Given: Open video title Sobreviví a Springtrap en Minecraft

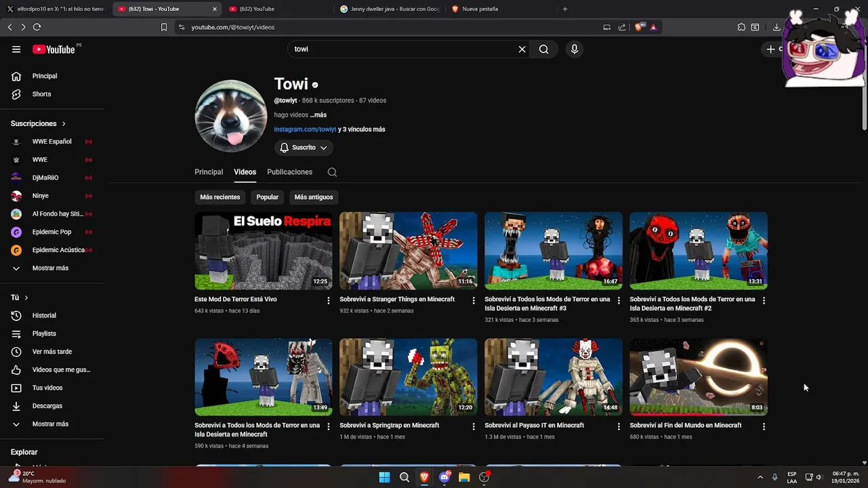Looking at the screenshot, I should point(390,426).
